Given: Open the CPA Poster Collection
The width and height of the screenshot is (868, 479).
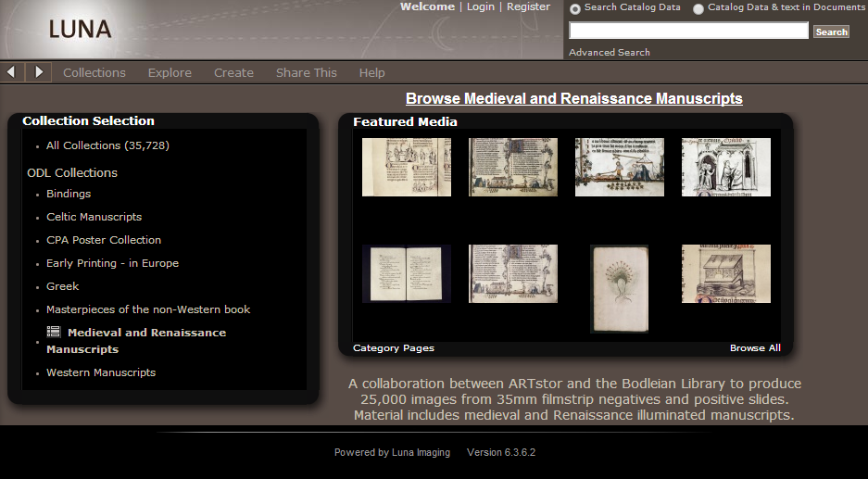Looking at the screenshot, I should click(x=104, y=240).
